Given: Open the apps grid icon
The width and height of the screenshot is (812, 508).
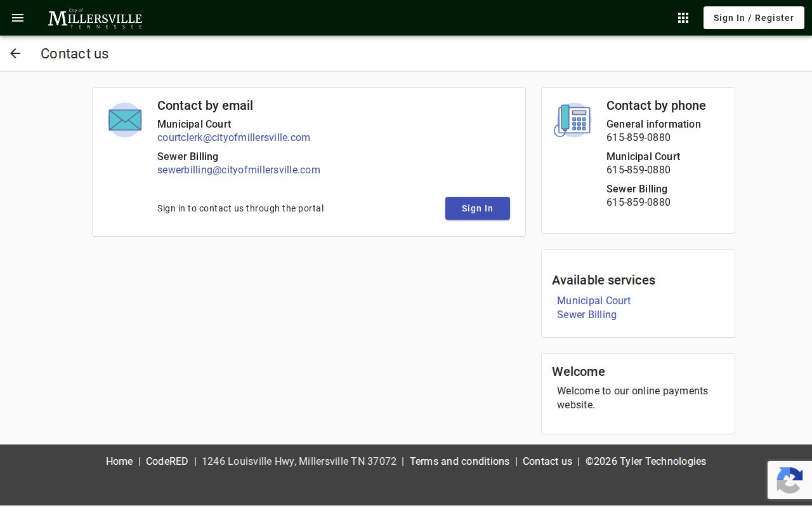Looking at the screenshot, I should pos(683,18).
